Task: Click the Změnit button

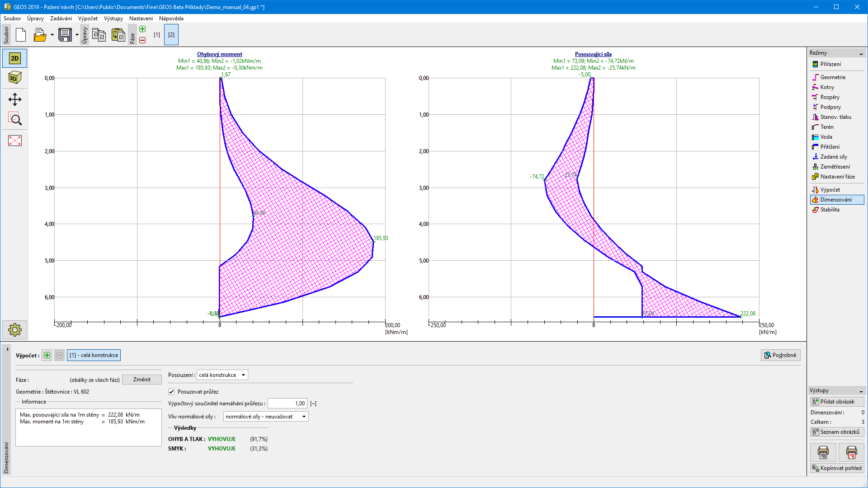Action: pos(142,380)
